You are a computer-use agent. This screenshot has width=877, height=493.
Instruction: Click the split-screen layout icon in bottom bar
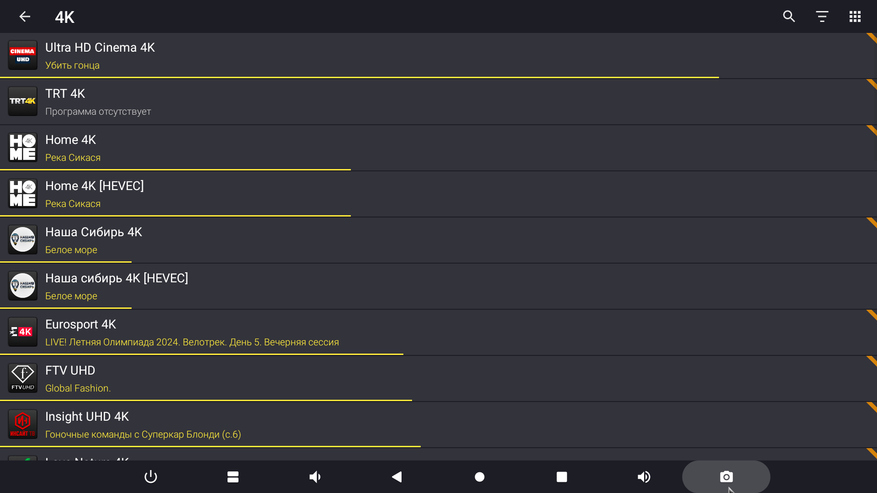click(x=233, y=477)
